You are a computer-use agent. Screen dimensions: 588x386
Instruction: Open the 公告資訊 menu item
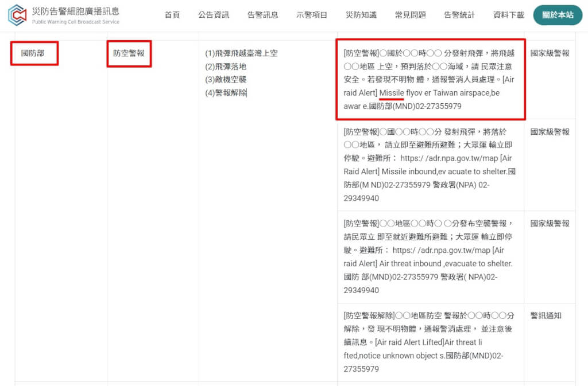[214, 15]
